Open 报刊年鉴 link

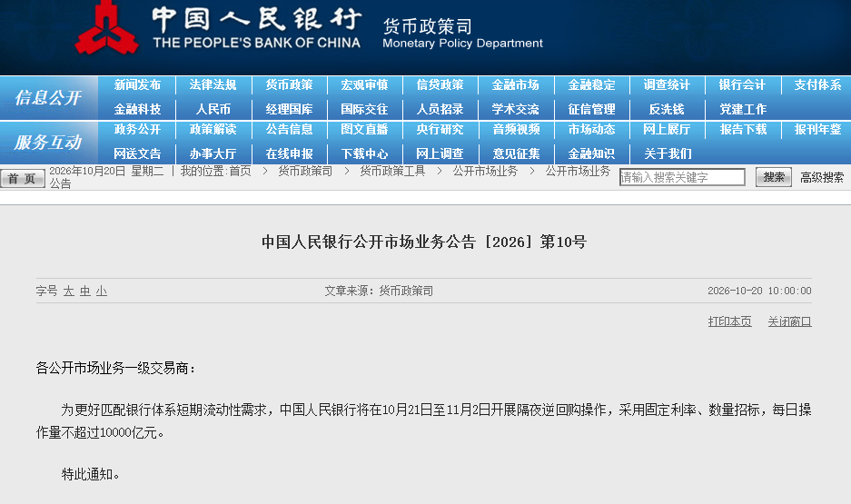pyautogui.click(x=817, y=129)
